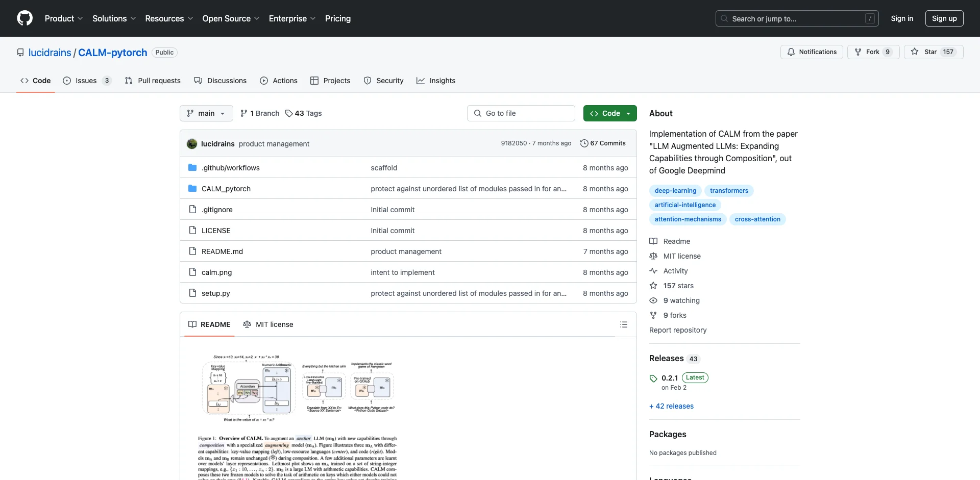Click the Notifications bell button

click(812, 52)
